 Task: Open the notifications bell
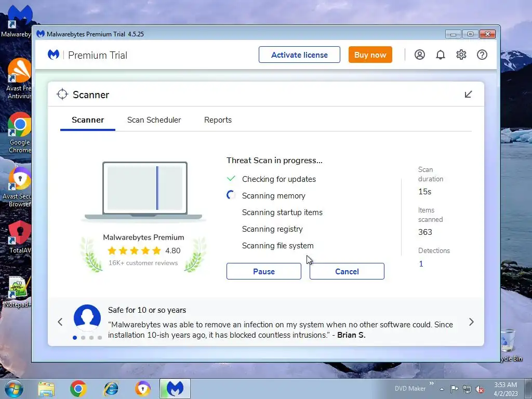pyautogui.click(x=441, y=55)
